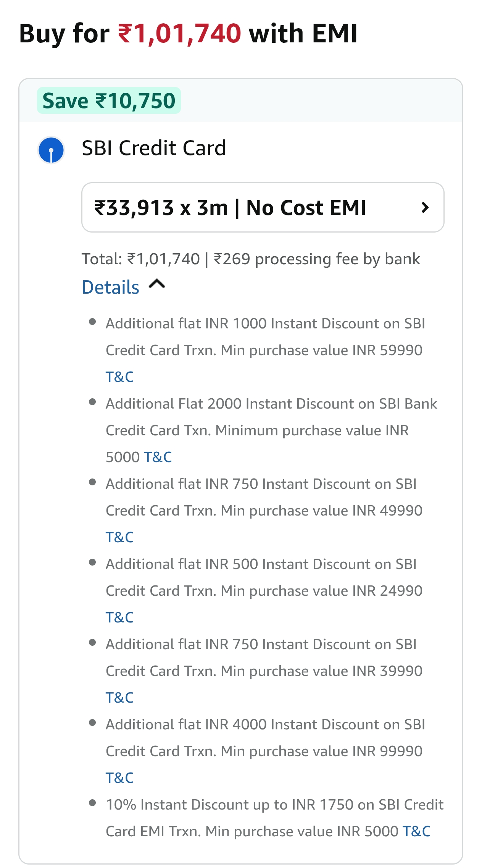Open T&C for INR 750 discount, min purchase 49990

[119, 537]
